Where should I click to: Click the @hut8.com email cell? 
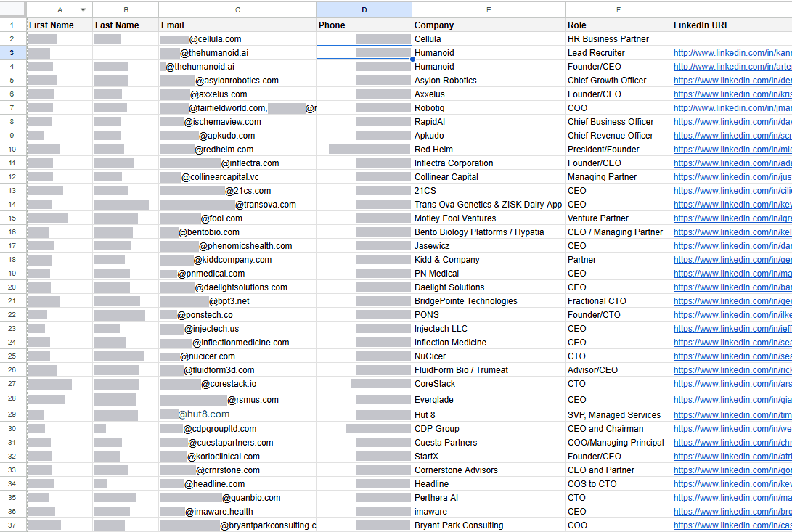tap(237, 415)
